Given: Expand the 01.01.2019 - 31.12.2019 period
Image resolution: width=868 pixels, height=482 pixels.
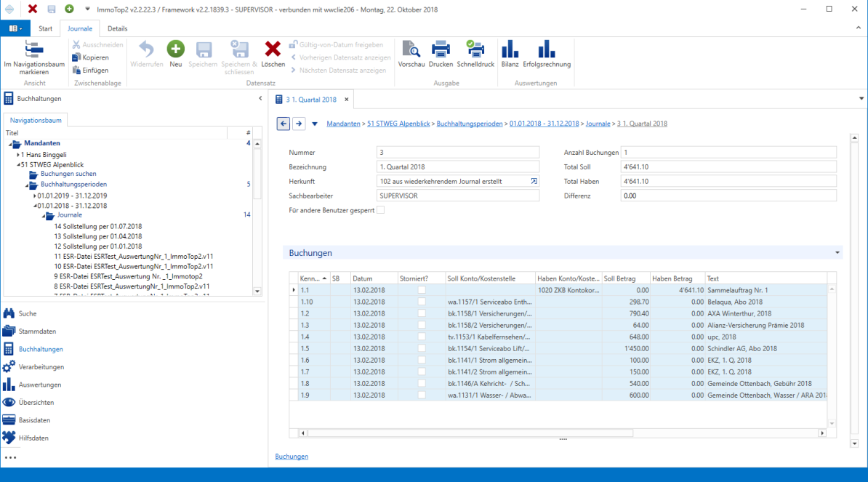Looking at the screenshot, I should 35,196.
